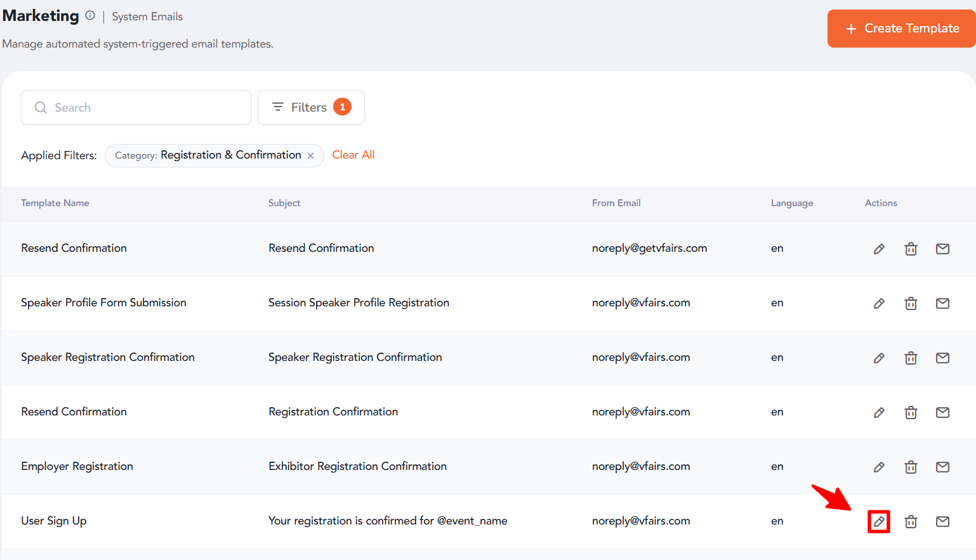Focus the Search input field
The height and width of the screenshot is (560, 976).
(136, 107)
